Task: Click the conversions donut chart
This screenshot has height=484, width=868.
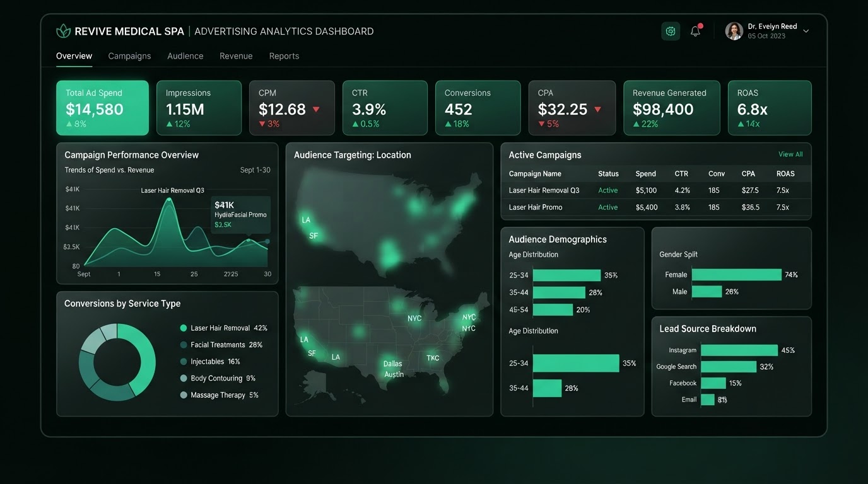Action: (117, 362)
